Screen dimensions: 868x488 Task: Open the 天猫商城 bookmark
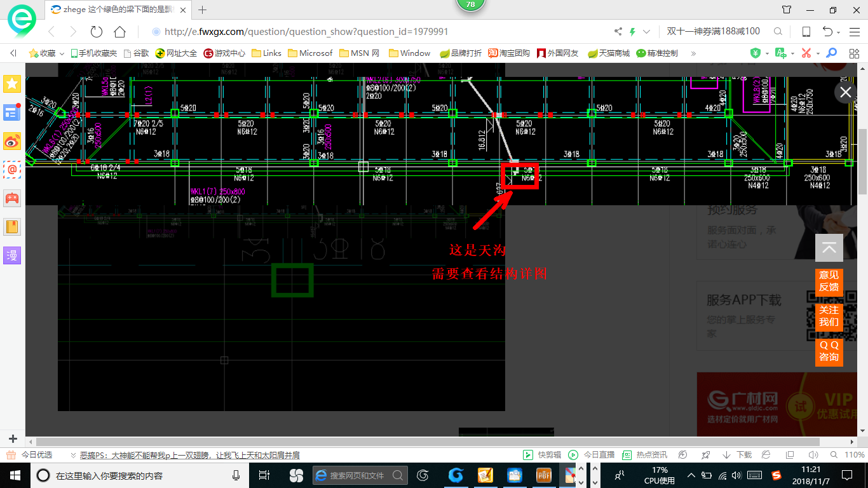click(x=609, y=53)
